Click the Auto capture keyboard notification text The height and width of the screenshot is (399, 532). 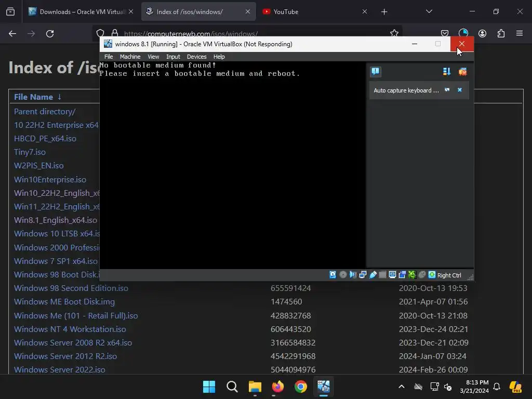(406, 90)
